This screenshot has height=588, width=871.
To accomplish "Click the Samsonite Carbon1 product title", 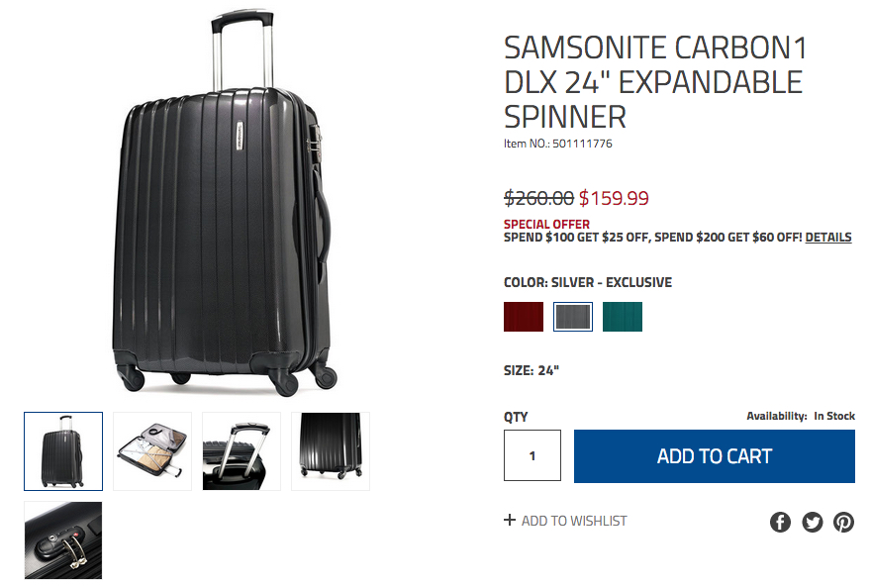I will click(x=655, y=82).
